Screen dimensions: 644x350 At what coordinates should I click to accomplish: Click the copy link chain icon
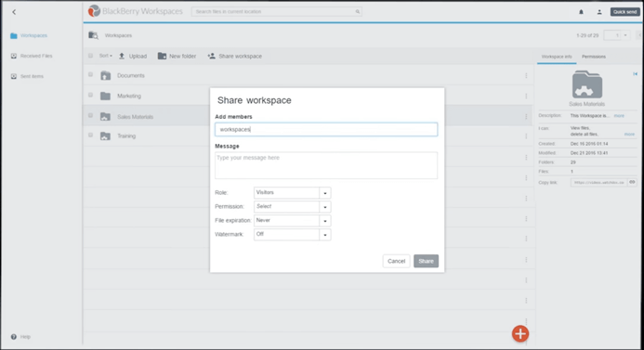coord(632,182)
